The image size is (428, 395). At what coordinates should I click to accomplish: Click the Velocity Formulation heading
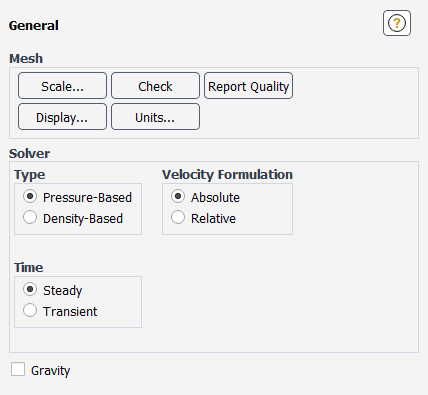(x=227, y=175)
